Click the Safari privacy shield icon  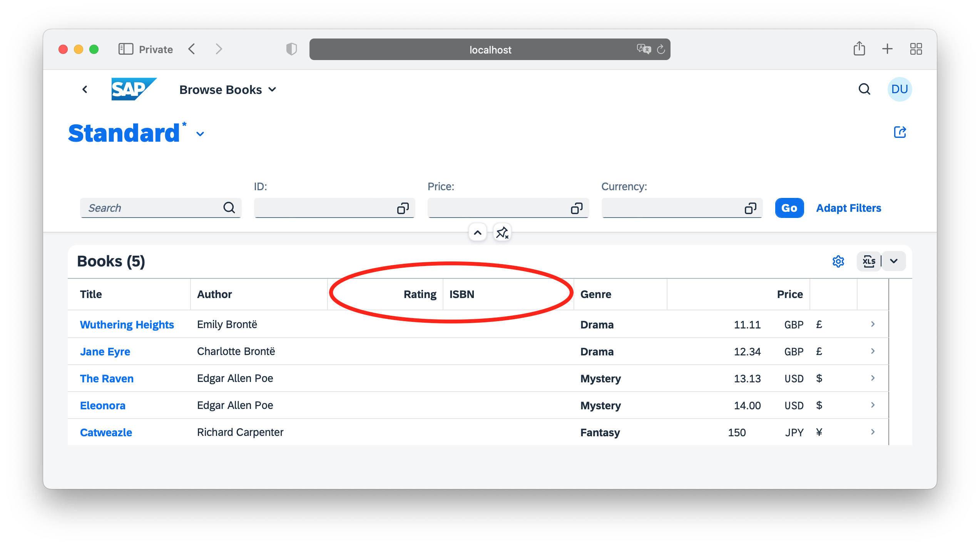click(x=291, y=49)
